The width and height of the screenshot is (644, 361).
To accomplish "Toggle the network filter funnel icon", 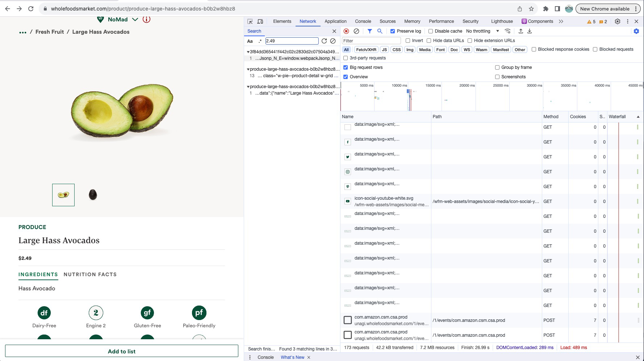I will tap(369, 31).
